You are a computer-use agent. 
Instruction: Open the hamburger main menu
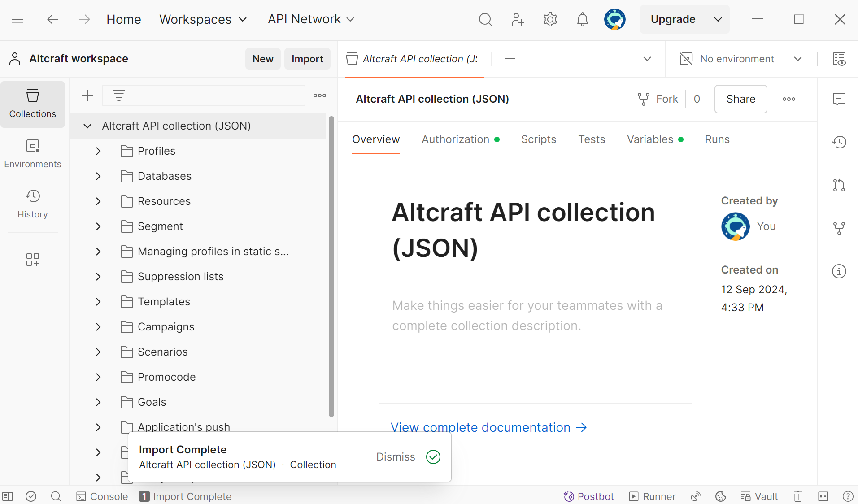click(x=17, y=19)
